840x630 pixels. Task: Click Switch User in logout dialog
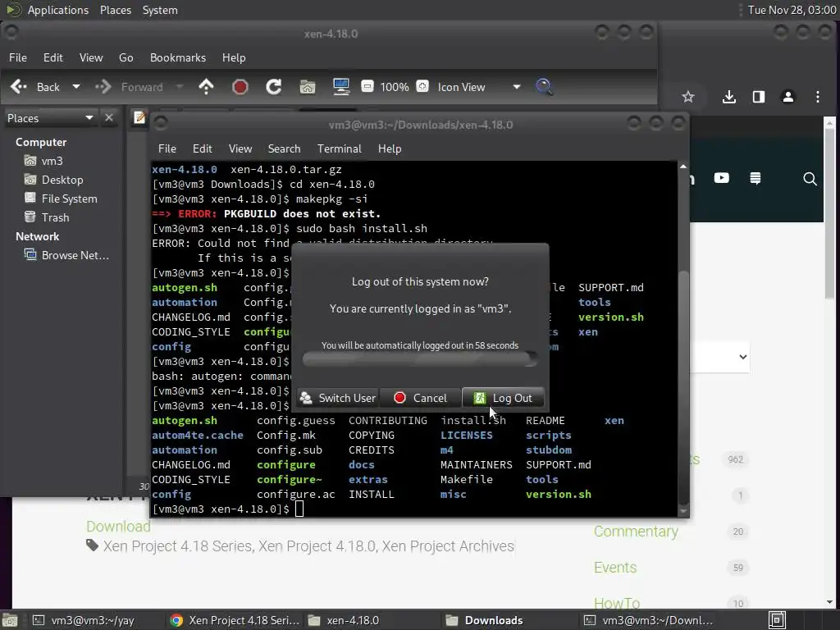337,398
